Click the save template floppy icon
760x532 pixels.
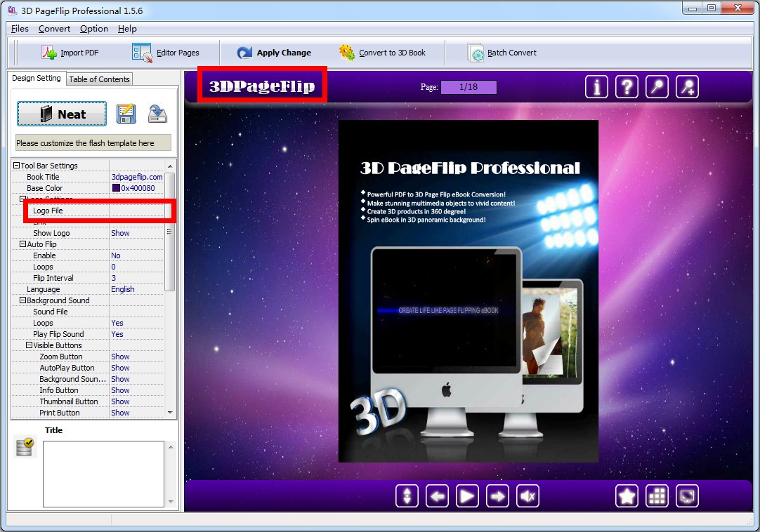pos(126,114)
